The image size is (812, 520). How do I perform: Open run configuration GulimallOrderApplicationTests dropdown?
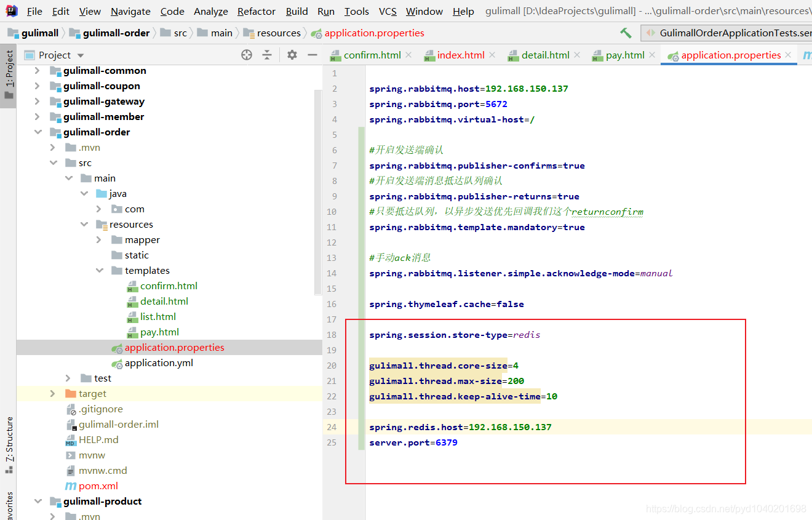726,33
